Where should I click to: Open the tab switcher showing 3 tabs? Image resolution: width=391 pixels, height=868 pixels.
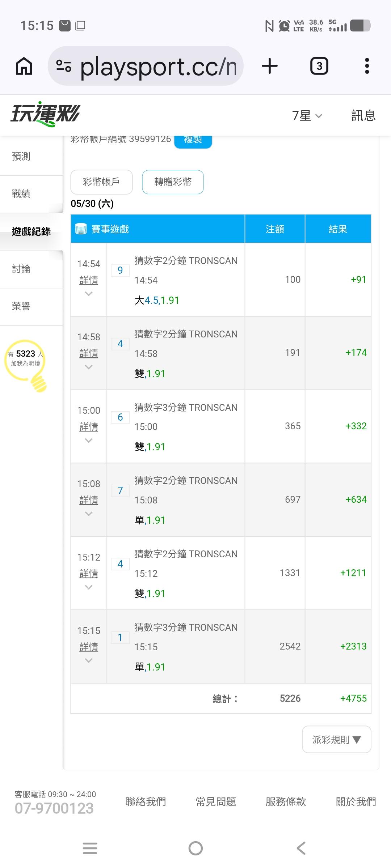319,66
